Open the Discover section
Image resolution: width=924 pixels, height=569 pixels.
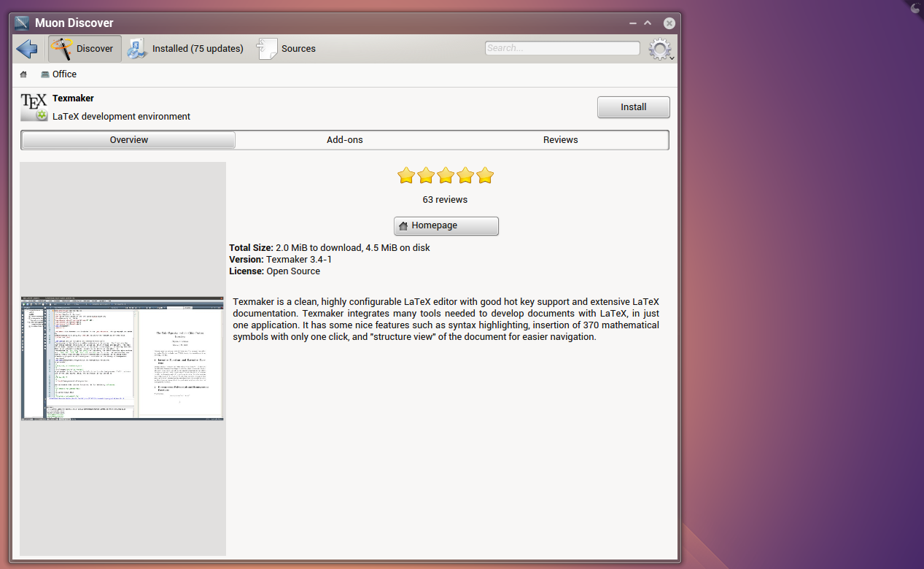85,49
